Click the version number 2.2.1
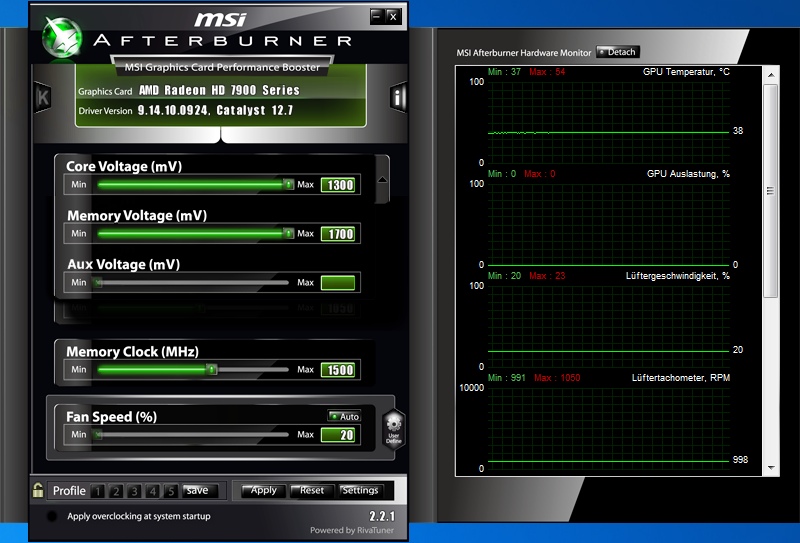 click(x=382, y=516)
